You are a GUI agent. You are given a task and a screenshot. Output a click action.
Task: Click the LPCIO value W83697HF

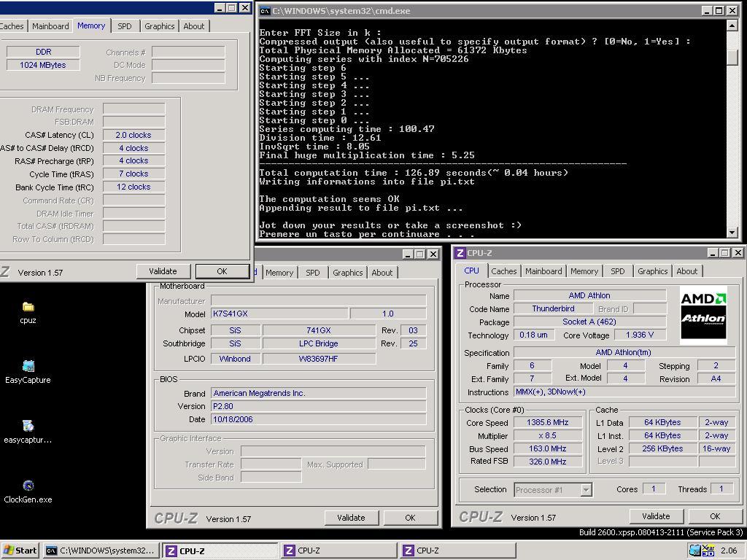coord(319,359)
